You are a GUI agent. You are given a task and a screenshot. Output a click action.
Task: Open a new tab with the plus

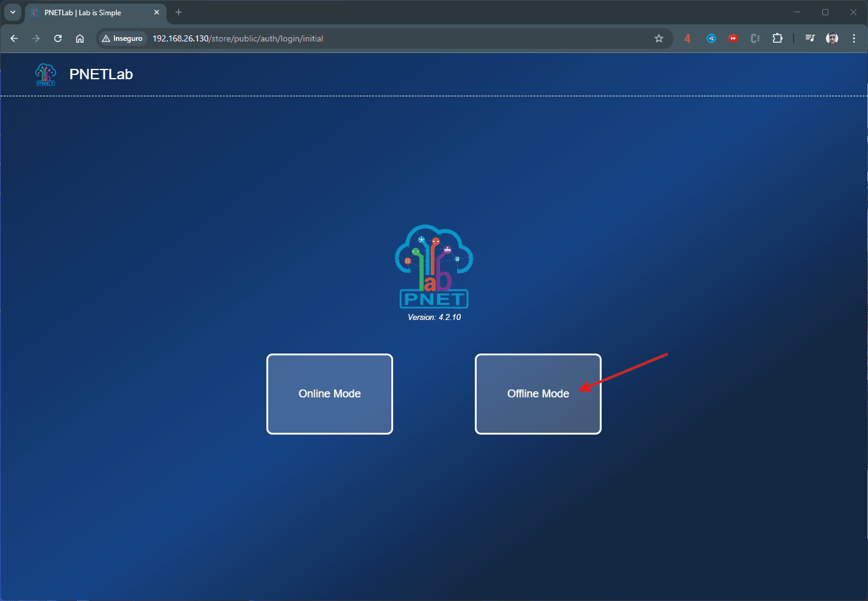click(x=178, y=12)
